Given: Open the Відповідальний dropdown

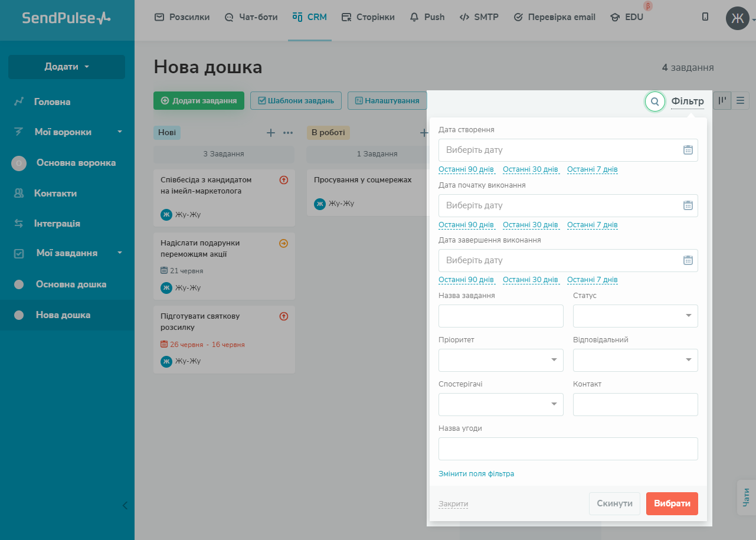Looking at the screenshot, I should (x=636, y=360).
